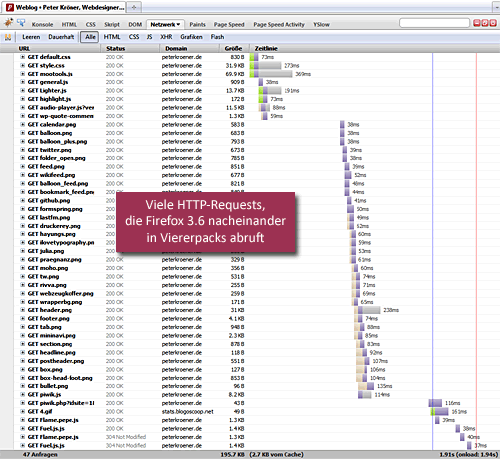Screen dimensions: 500x459
Task: Sort by the Domain column header
Action: pos(189,49)
